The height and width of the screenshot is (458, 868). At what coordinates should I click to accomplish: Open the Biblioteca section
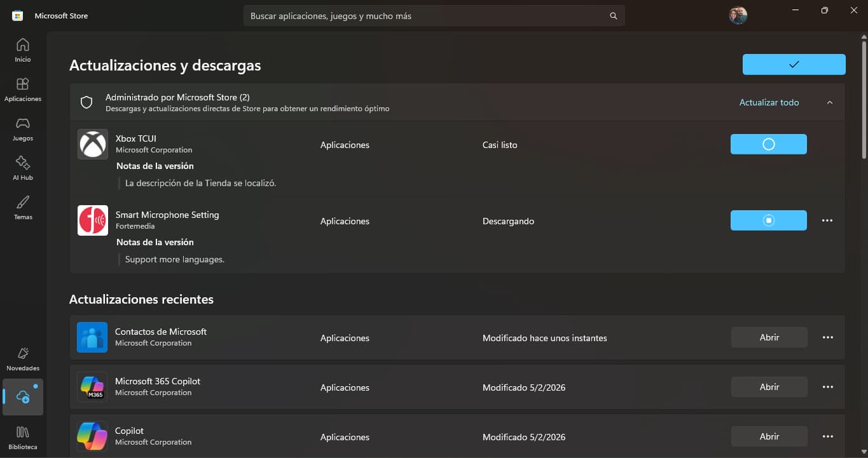tap(22, 436)
